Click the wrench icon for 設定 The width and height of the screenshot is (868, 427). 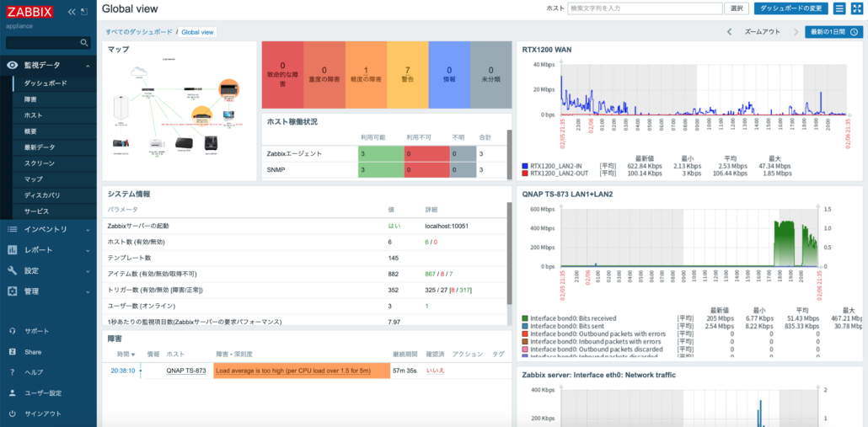pyautogui.click(x=12, y=270)
